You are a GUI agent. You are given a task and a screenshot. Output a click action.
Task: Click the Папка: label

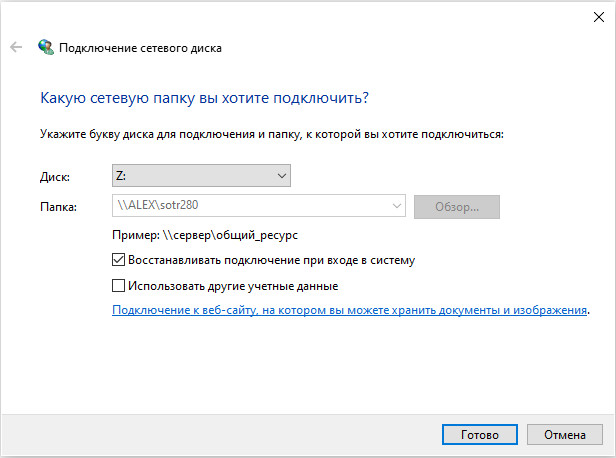click(58, 207)
